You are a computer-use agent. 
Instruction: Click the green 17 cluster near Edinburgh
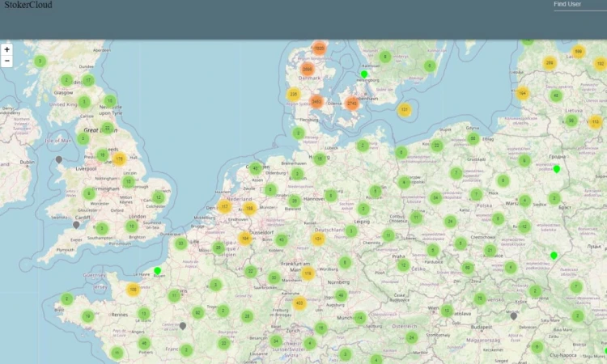coord(88,80)
